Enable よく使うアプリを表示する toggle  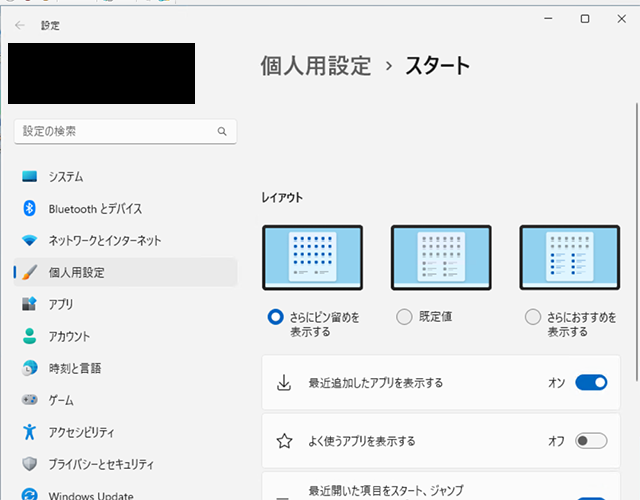pyautogui.click(x=591, y=440)
